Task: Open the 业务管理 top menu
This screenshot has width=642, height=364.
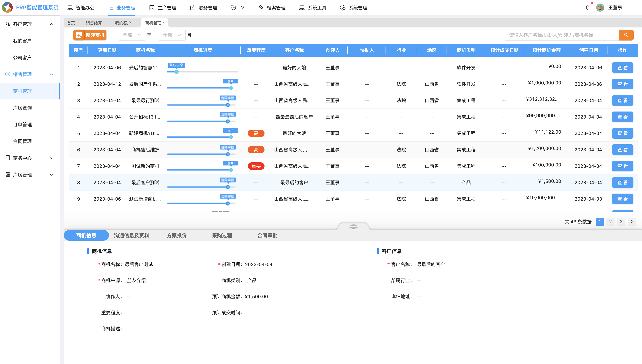Action: click(x=122, y=8)
